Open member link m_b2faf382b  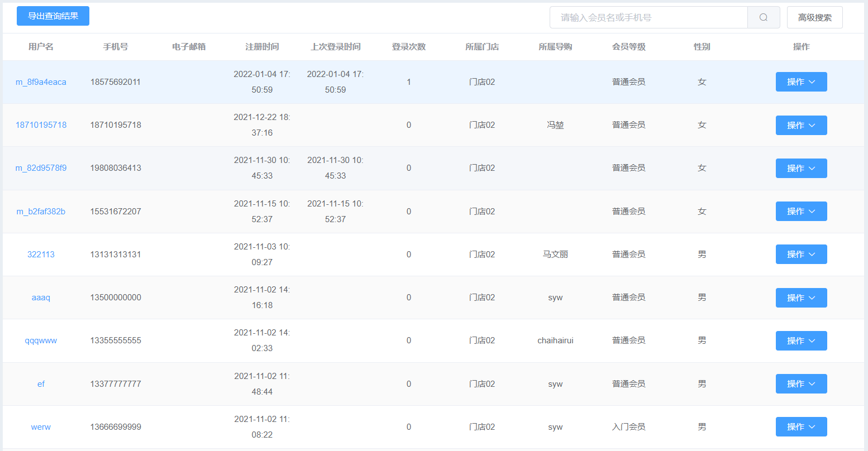click(x=41, y=212)
